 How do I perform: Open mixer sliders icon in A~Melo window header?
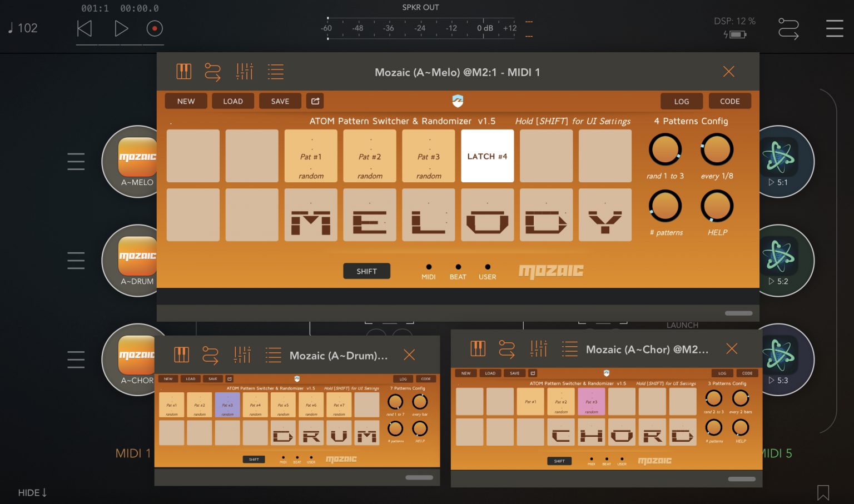245,72
